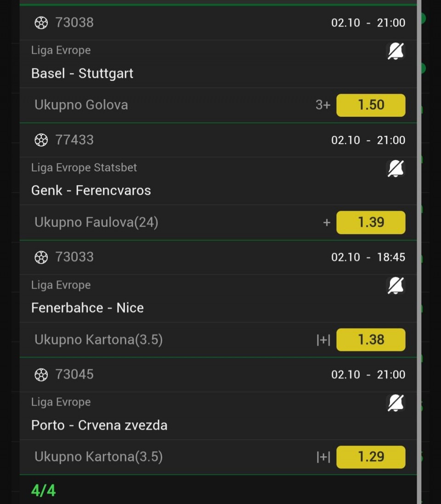Click the Ukupno Faulova(24) market label
Screen dimensions: 441x504
click(x=96, y=222)
